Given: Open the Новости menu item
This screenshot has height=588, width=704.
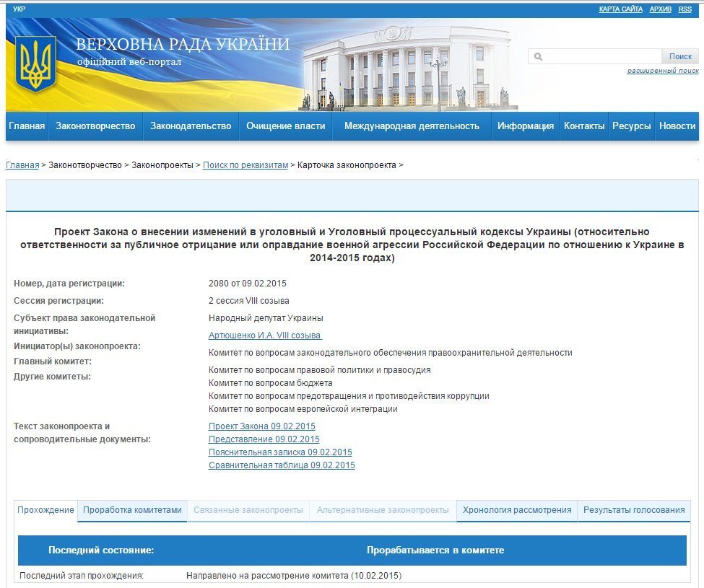Looking at the screenshot, I should tap(677, 126).
